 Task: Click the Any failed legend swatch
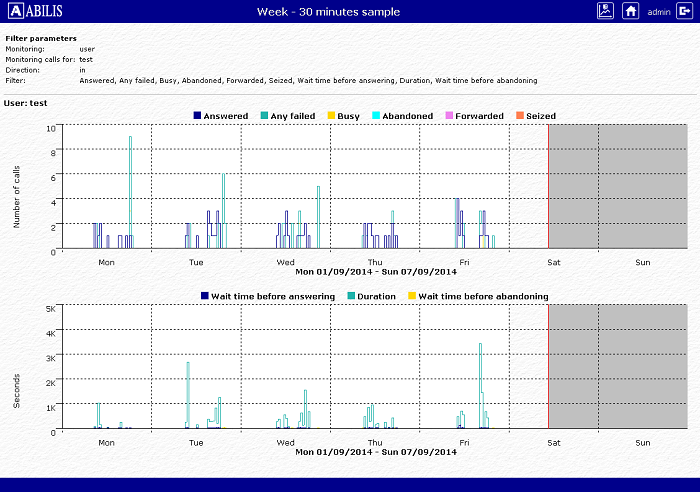pyautogui.click(x=264, y=116)
